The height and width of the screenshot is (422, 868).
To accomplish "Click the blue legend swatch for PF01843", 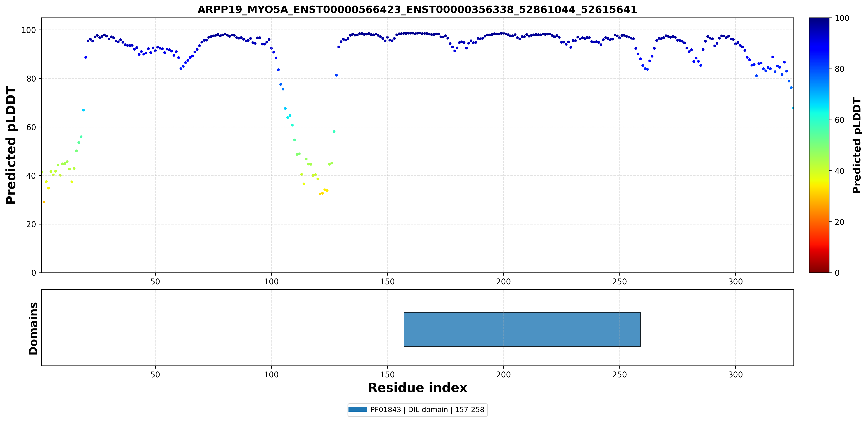I will click(x=358, y=410).
